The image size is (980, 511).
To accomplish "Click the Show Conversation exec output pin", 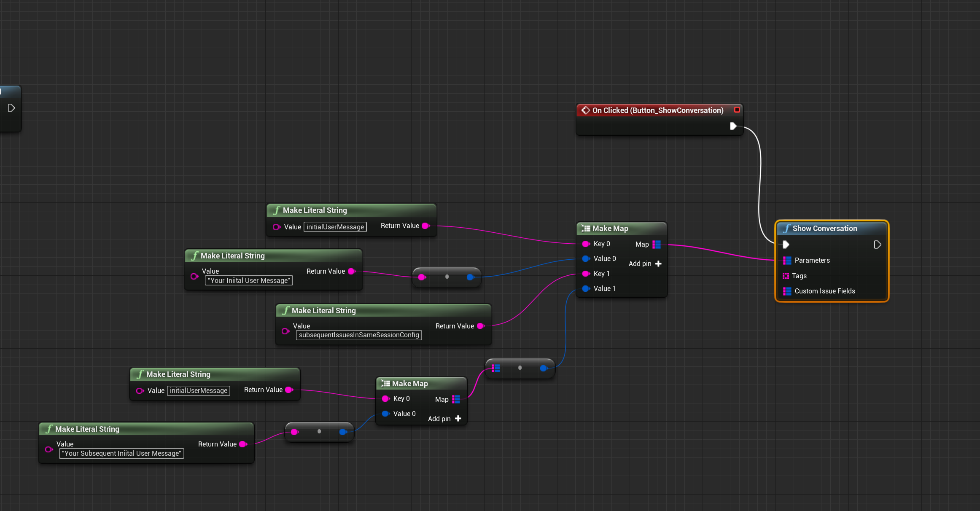I will (x=877, y=245).
